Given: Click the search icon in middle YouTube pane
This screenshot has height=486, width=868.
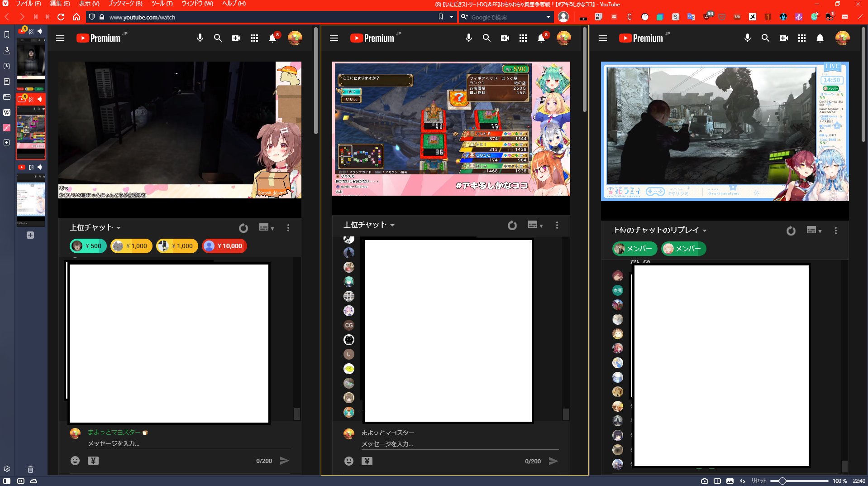Looking at the screenshot, I should point(486,38).
